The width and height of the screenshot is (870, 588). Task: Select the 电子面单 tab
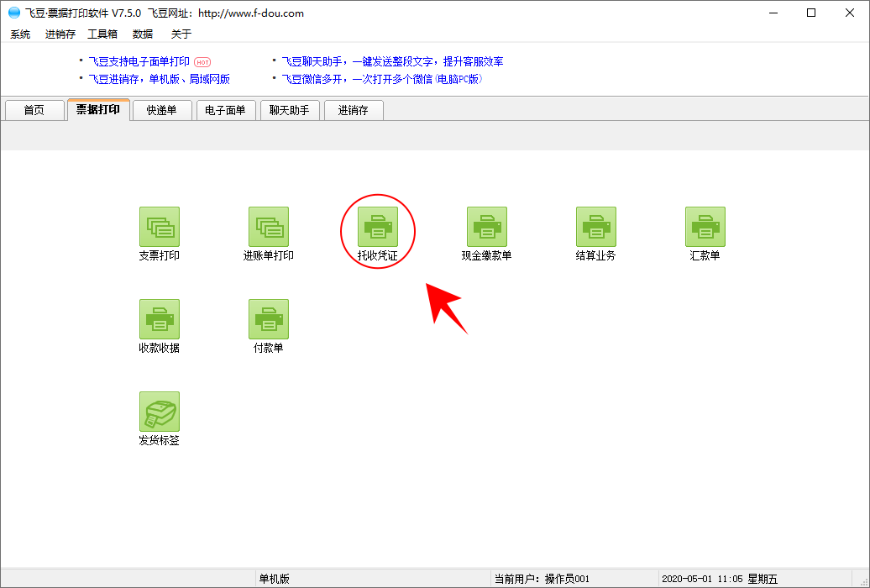(225, 110)
